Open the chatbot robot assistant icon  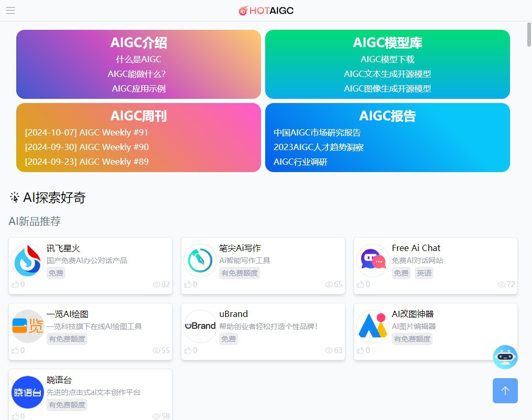point(505,357)
